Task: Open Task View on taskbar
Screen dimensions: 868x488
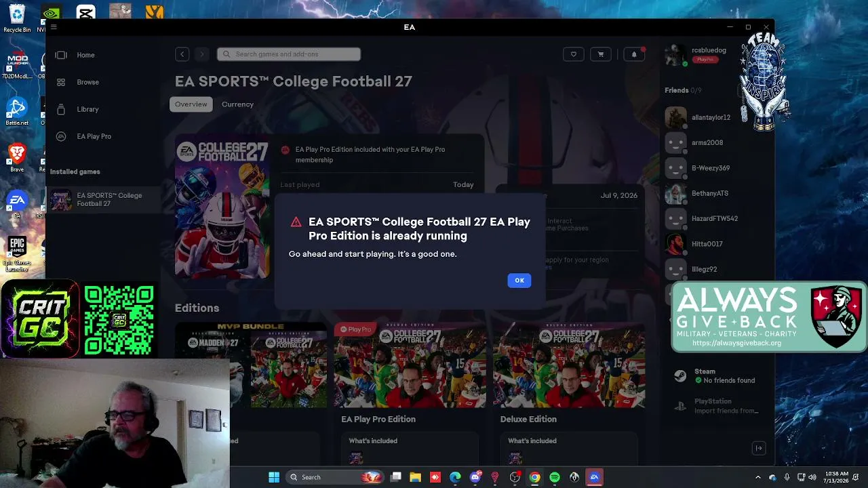Action: pos(396,477)
